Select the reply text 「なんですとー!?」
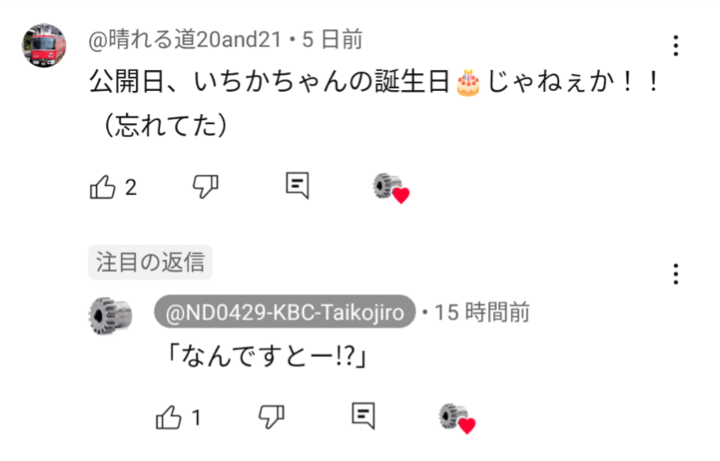Screen dimensions: 720x461 [268, 355]
